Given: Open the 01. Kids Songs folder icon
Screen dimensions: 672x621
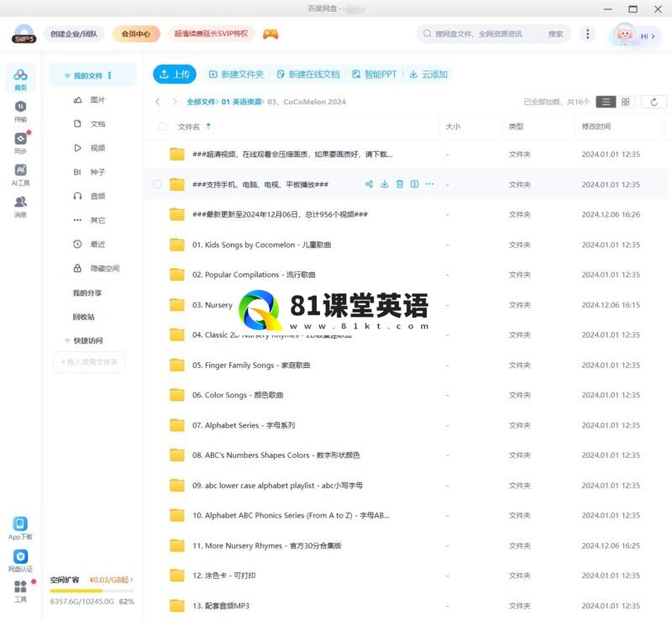Looking at the screenshot, I should tap(177, 245).
